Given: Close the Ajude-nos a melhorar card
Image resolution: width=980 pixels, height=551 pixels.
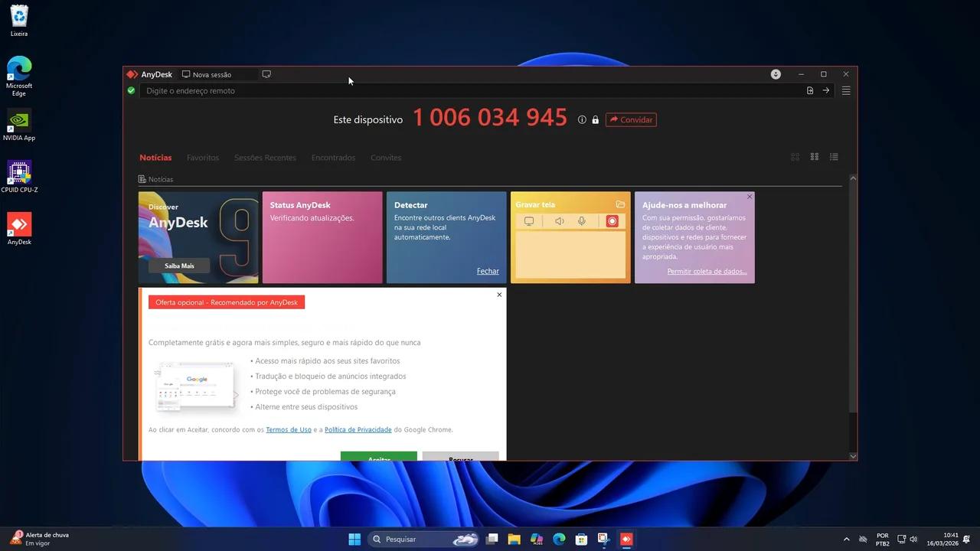Looking at the screenshot, I should 750,197.
